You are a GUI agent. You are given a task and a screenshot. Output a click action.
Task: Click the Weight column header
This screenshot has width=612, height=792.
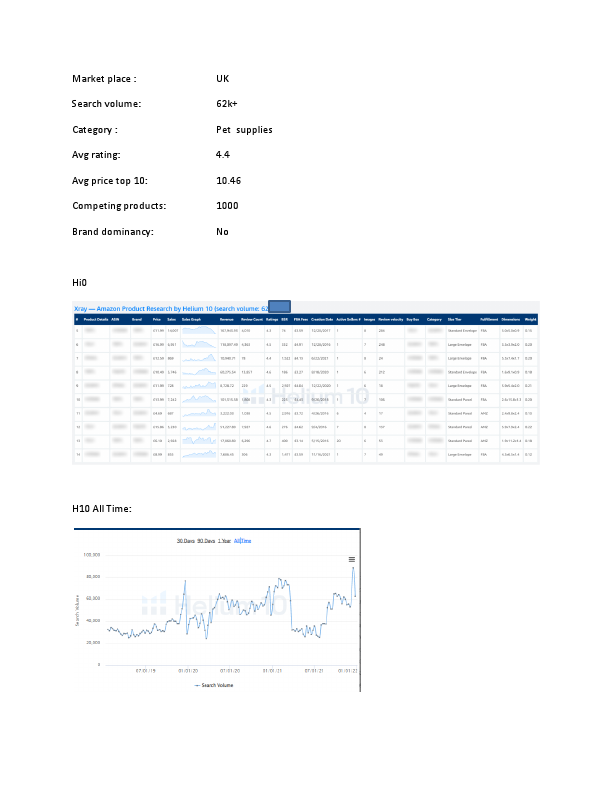(x=530, y=319)
